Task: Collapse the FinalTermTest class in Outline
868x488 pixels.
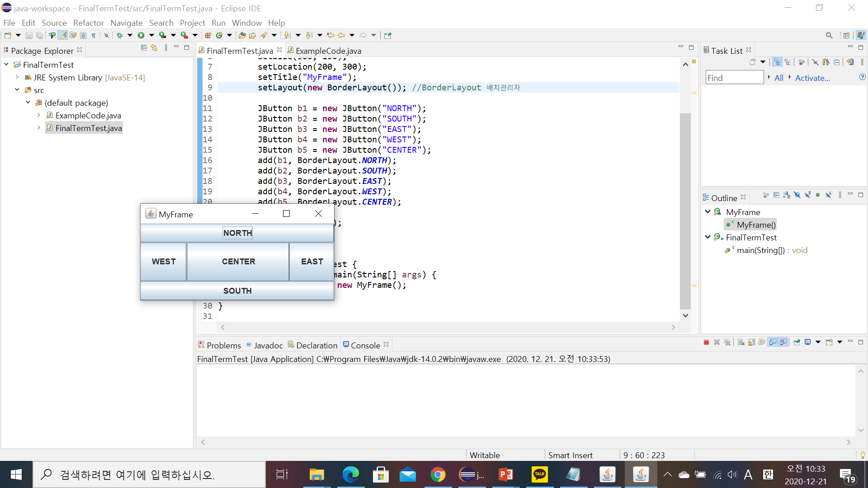Action: pos(708,237)
